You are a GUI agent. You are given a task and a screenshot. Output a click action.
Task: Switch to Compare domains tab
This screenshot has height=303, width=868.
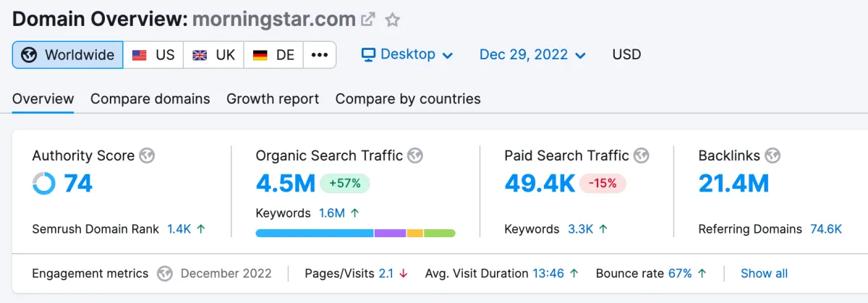[150, 99]
